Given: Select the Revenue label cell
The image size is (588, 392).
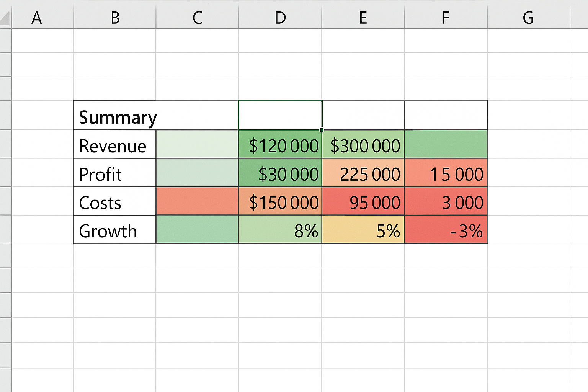Looking at the screenshot, I should [115, 144].
